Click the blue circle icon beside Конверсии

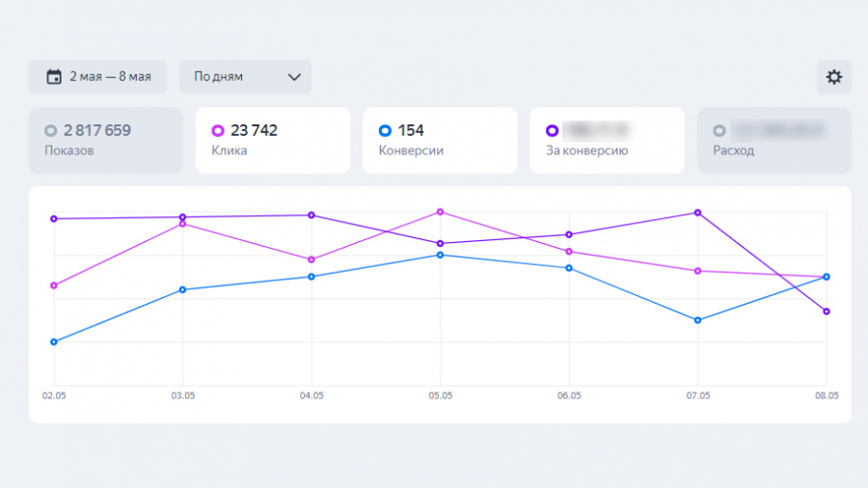point(385,130)
